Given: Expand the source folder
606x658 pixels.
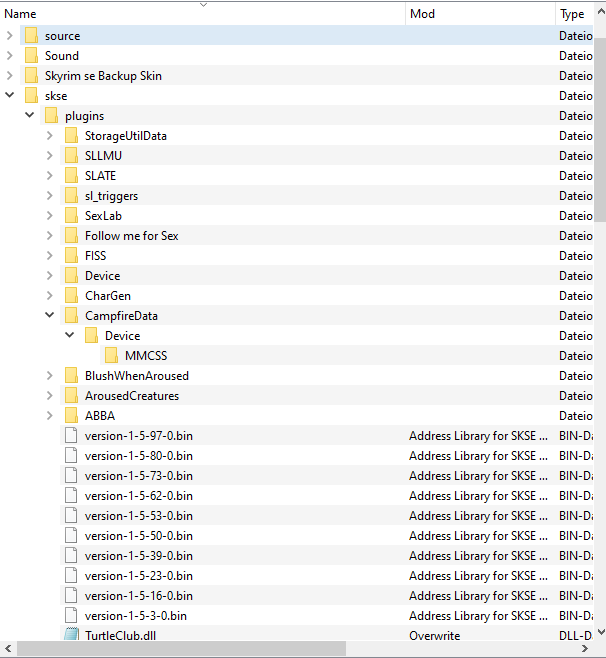Looking at the screenshot, I should click(x=10, y=36).
